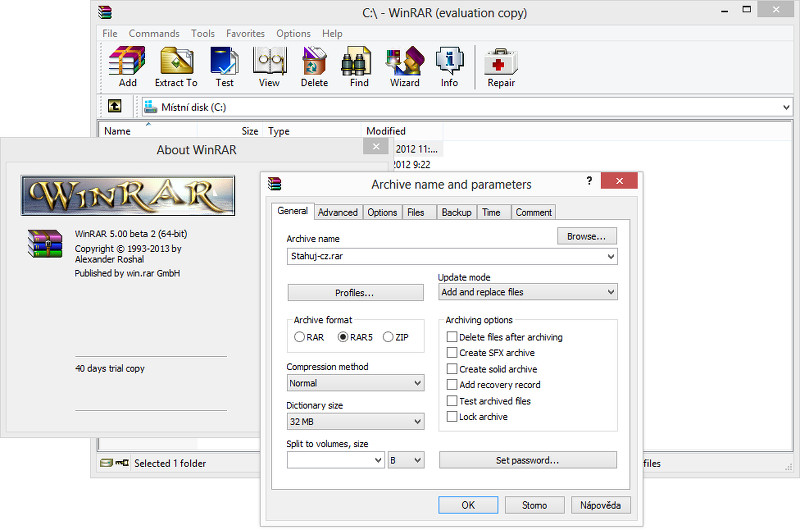800x530 pixels.
Task: Click the WinRAR title bar books icon
Action: pyautogui.click(x=105, y=12)
